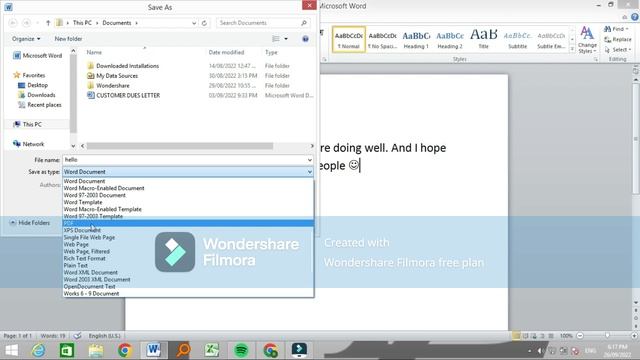Open Save As dialog help icon
Image resolution: width=640 pixels, height=360 pixels.
click(305, 39)
